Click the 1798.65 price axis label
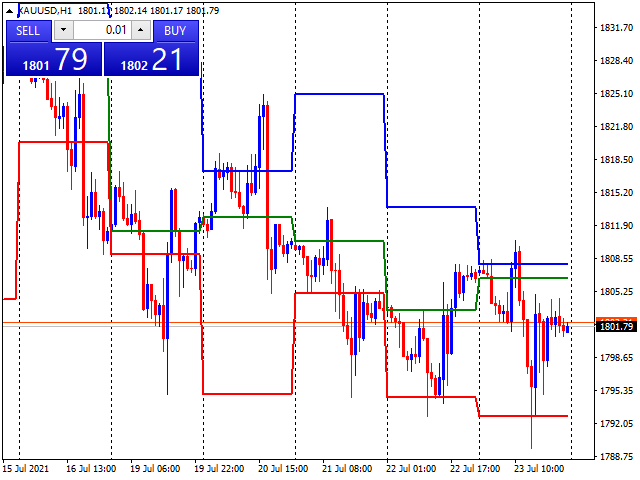Image resolution: width=640 pixels, height=480 pixels. pyautogui.click(x=616, y=358)
